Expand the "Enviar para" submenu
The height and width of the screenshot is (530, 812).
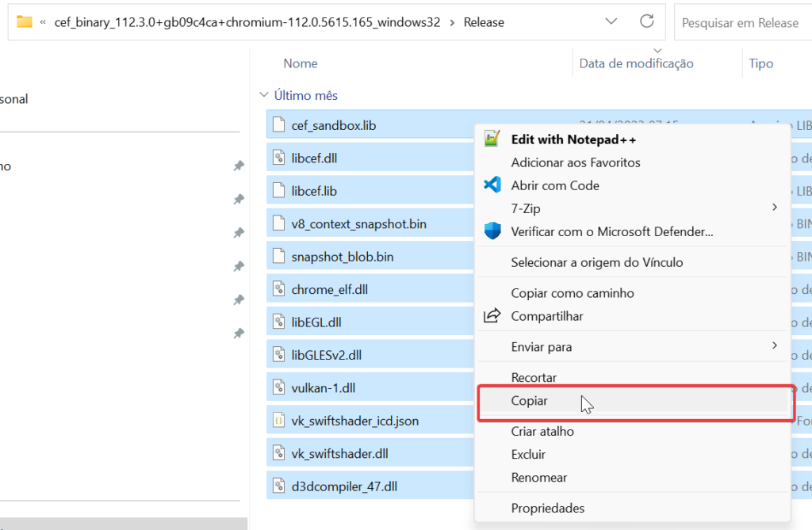775,346
